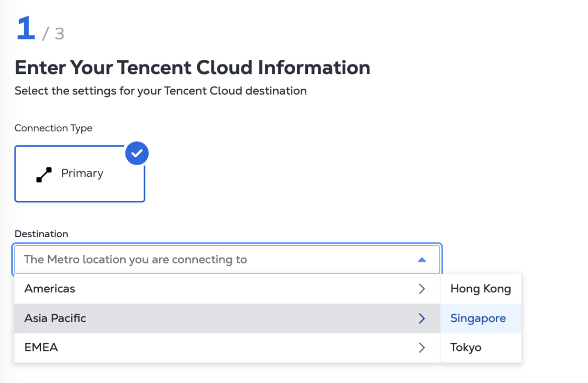This screenshot has width=588, height=383.
Task: Click the Enter Your Tencent Cloud Information heading
Action: click(193, 68)
